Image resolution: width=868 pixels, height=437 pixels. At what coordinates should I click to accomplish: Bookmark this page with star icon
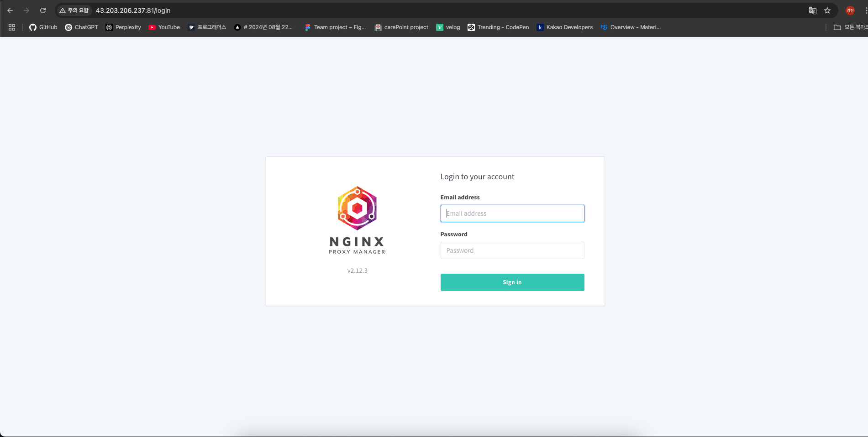(827, 10)
